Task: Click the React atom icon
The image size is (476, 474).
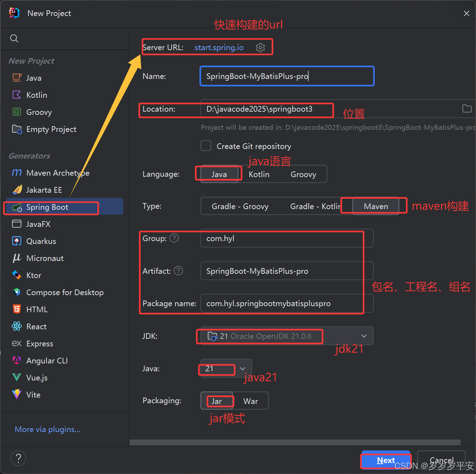Action: point(17,326)
